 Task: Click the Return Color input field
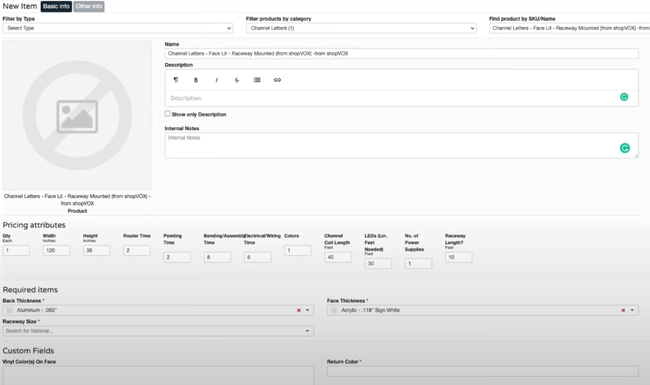483,371
